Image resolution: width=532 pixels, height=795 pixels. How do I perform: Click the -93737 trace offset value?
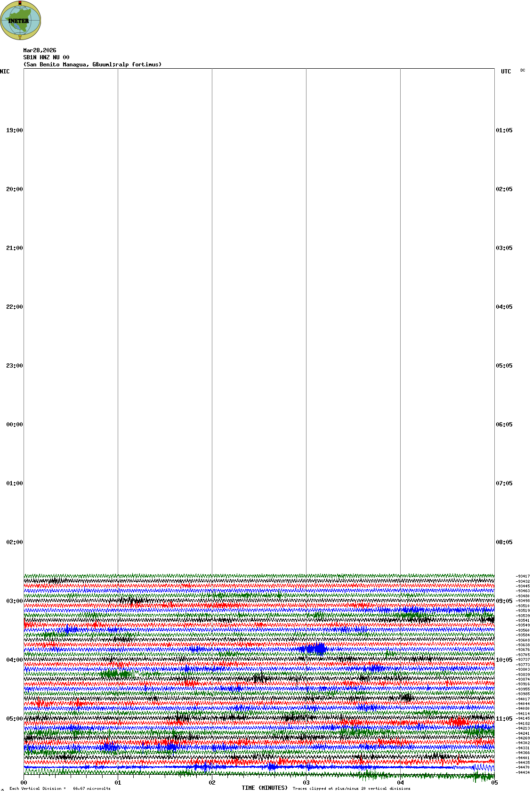(x=523, y=659)
